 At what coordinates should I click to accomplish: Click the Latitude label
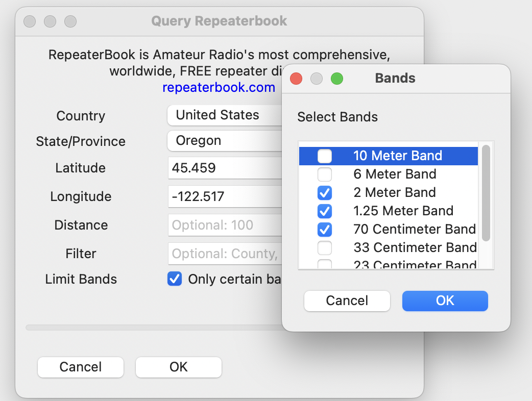coord(80,168)
